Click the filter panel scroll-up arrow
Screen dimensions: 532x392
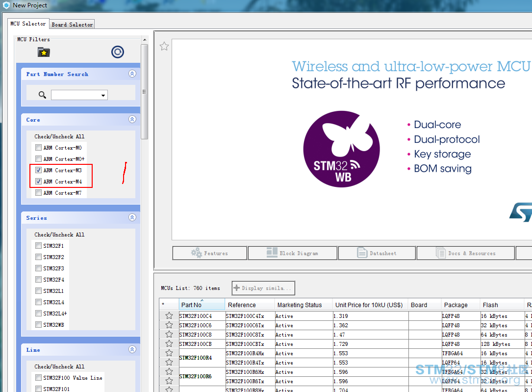[145, 40]
